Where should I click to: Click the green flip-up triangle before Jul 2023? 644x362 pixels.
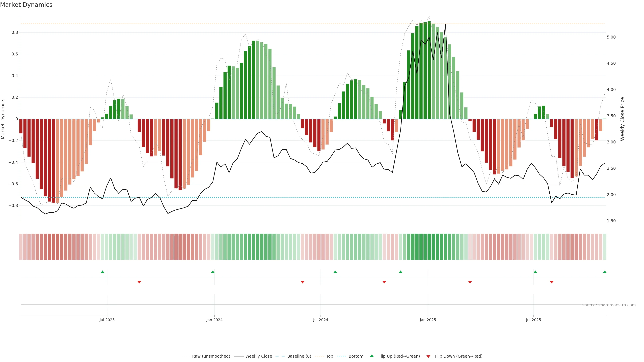pos(102,272)
